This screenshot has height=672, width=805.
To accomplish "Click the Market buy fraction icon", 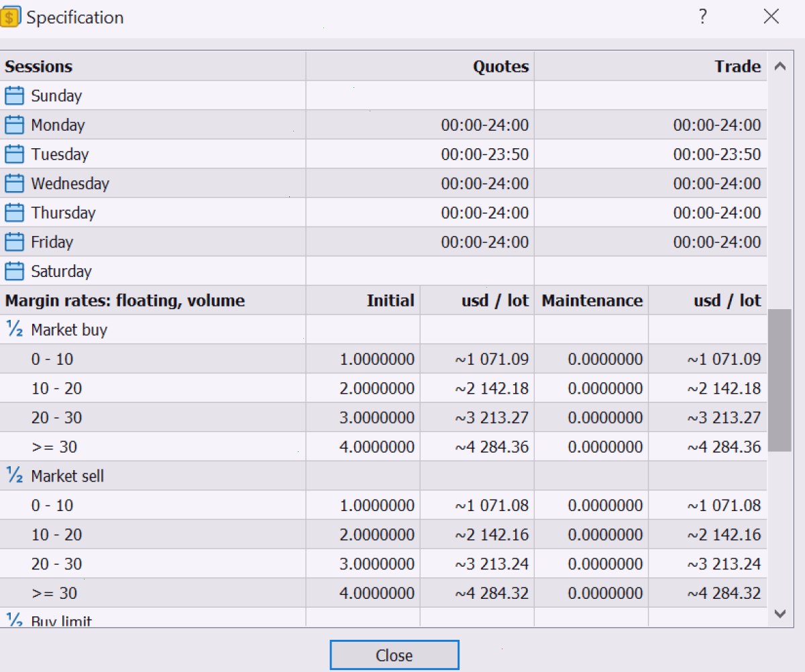I will click(14, 329).
